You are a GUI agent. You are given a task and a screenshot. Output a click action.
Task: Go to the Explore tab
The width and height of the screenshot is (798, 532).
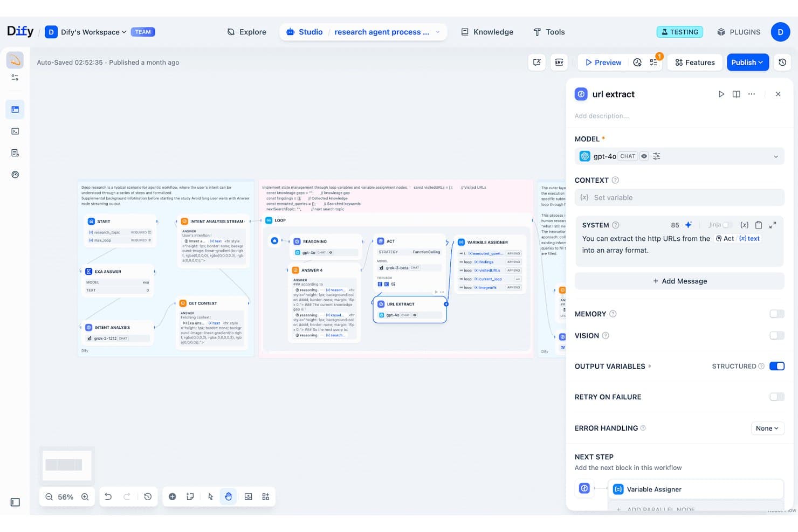coord(247,32)
